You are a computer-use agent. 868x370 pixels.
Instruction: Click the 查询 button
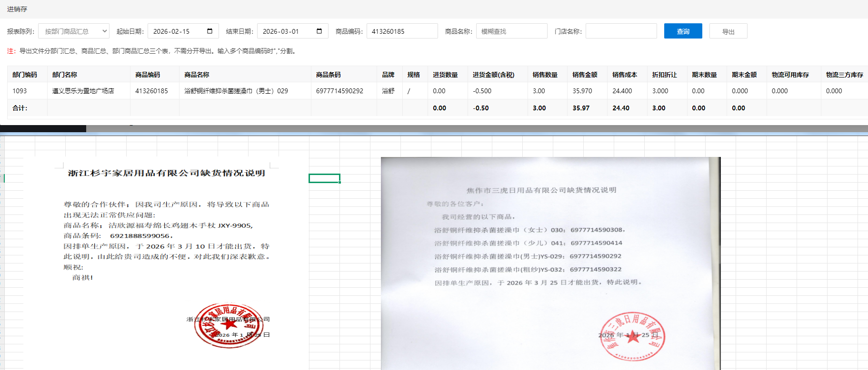(683, 31)
